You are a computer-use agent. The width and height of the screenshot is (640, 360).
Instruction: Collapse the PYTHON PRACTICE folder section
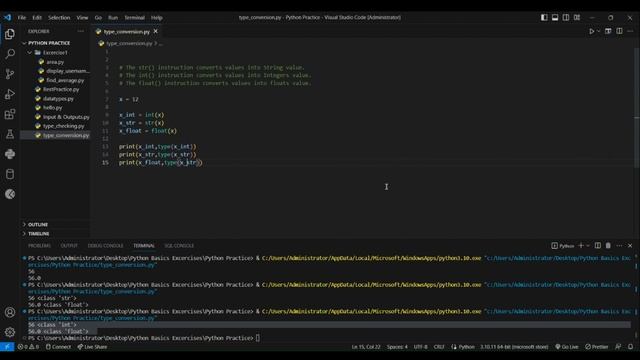point(49,43)
